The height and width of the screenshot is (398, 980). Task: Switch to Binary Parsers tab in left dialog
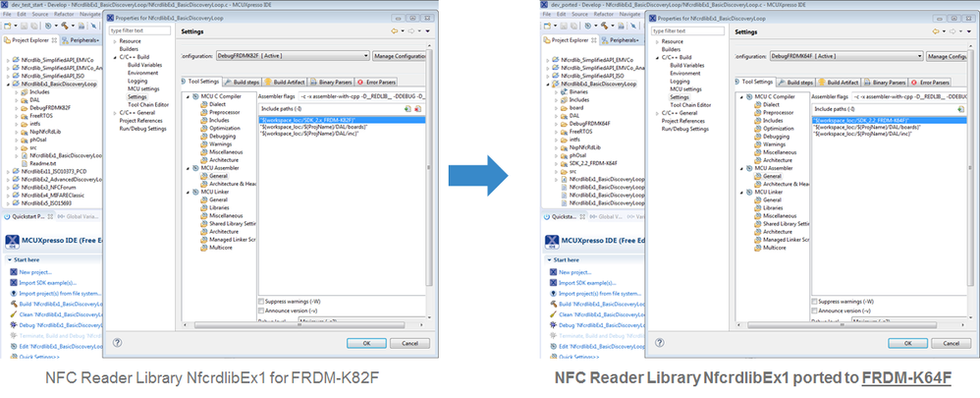[333, 82]
